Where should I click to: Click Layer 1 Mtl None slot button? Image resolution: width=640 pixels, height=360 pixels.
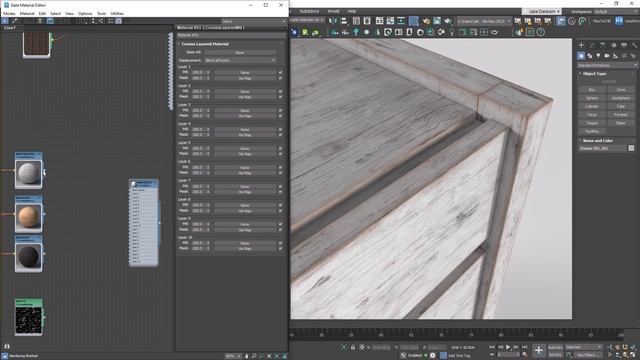[244, 73]
